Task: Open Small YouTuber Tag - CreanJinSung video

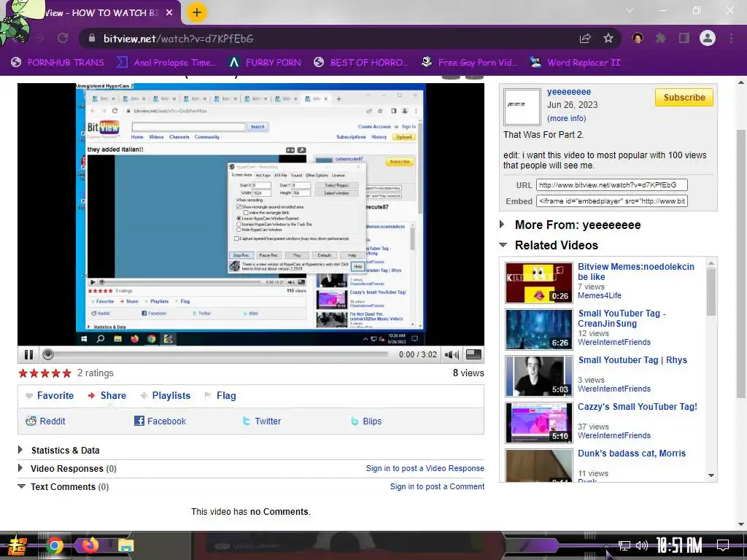Action: 622,318
